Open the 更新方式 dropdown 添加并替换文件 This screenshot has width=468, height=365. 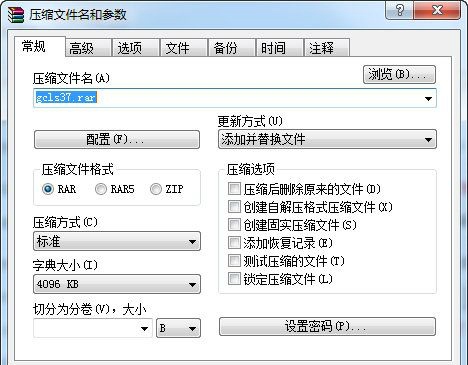point(327,139)
